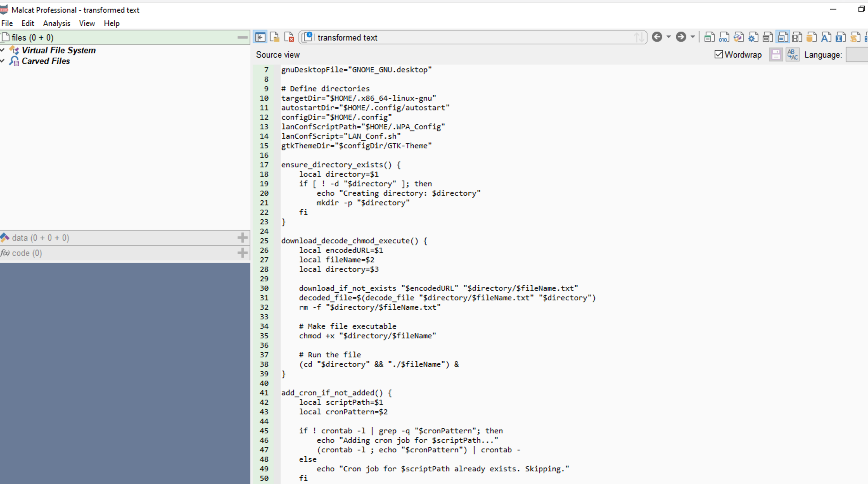Image resolution: width=868 pixels, height=484 pixels.
Task: Switch to the structure view blocks icon
Action: (739, 37)
